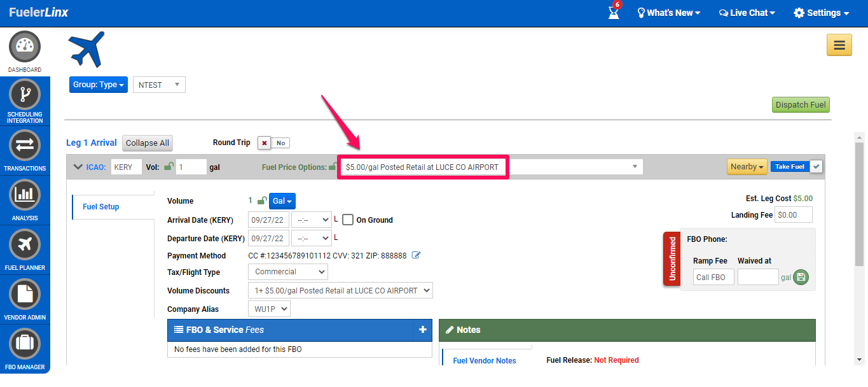Image resolution: width=868 pixels, height=387 pixels.
Task: Open the Vendor Admin document icon
Action: pyautogui.click(x=25, y=294)
